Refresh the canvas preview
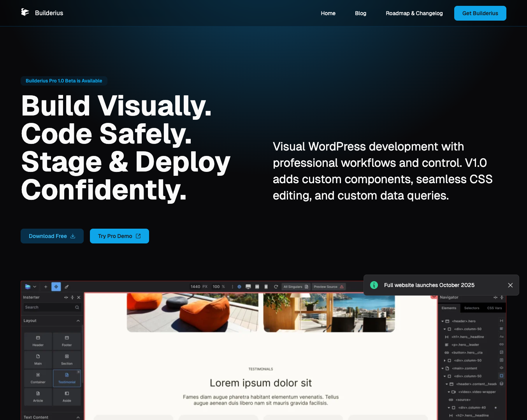The height and width of the screenshot is (420, 527). 276,287
